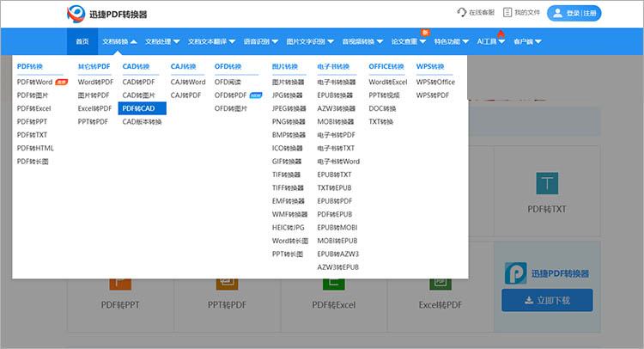This screenshot has width=644, height=349.
Task: Open OFD阅读 link
Action: [x=228, y=82]
